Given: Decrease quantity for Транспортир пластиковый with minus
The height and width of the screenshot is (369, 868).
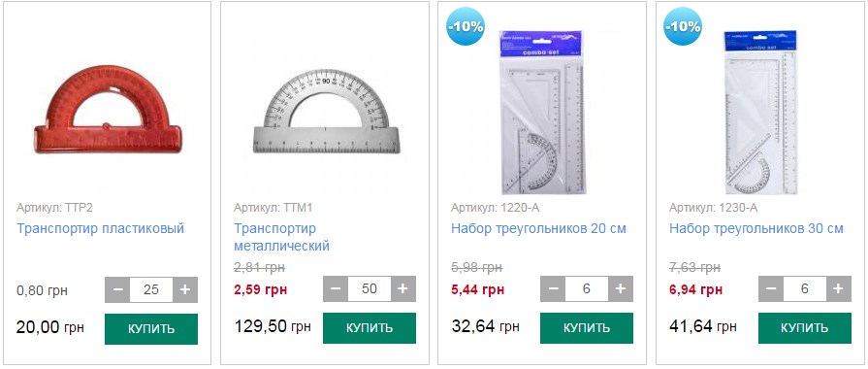Looking at the screenshot, I should point(117,289).
